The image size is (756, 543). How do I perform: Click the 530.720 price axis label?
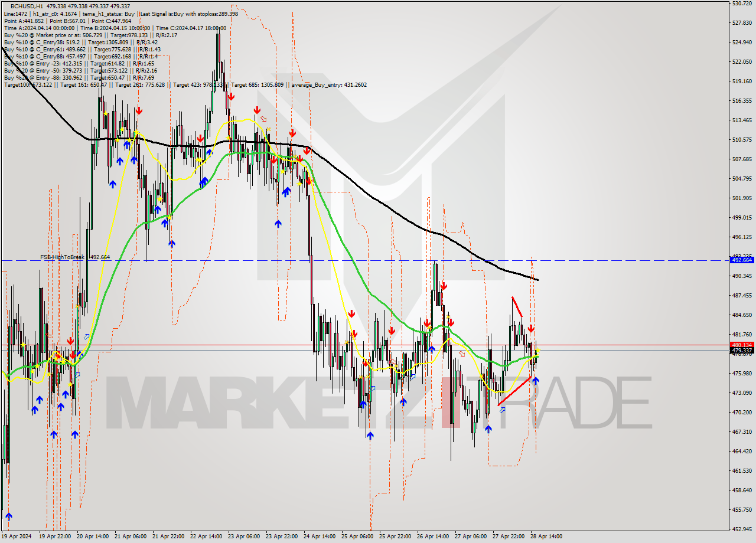click(x=742, y=4)
